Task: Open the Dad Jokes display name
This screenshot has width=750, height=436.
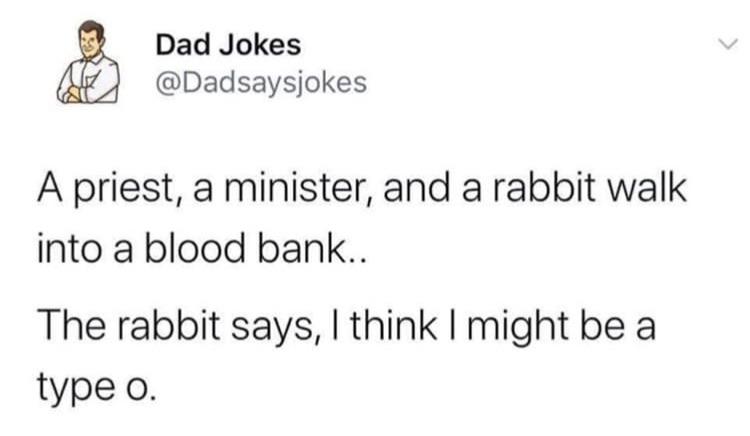Action: (x=228, y=45)
